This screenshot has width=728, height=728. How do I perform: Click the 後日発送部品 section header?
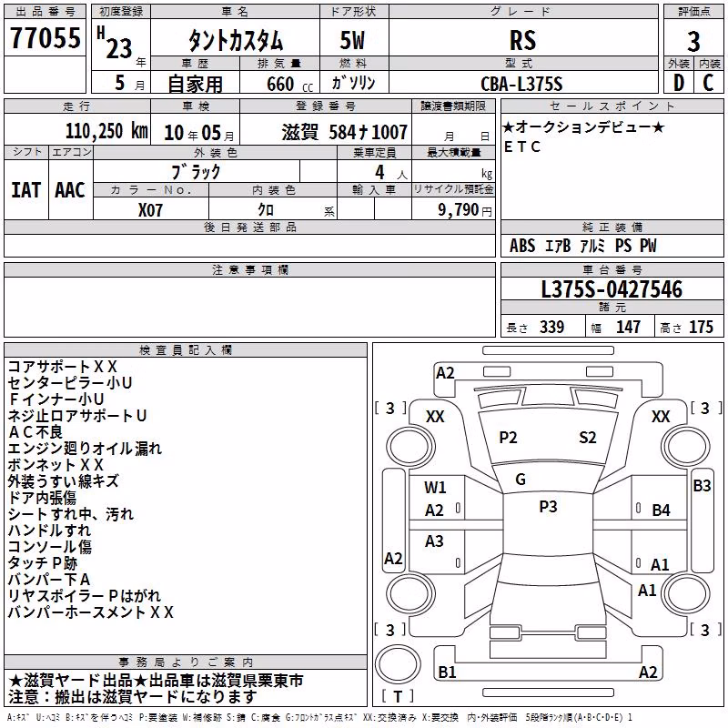pos(249,227)
